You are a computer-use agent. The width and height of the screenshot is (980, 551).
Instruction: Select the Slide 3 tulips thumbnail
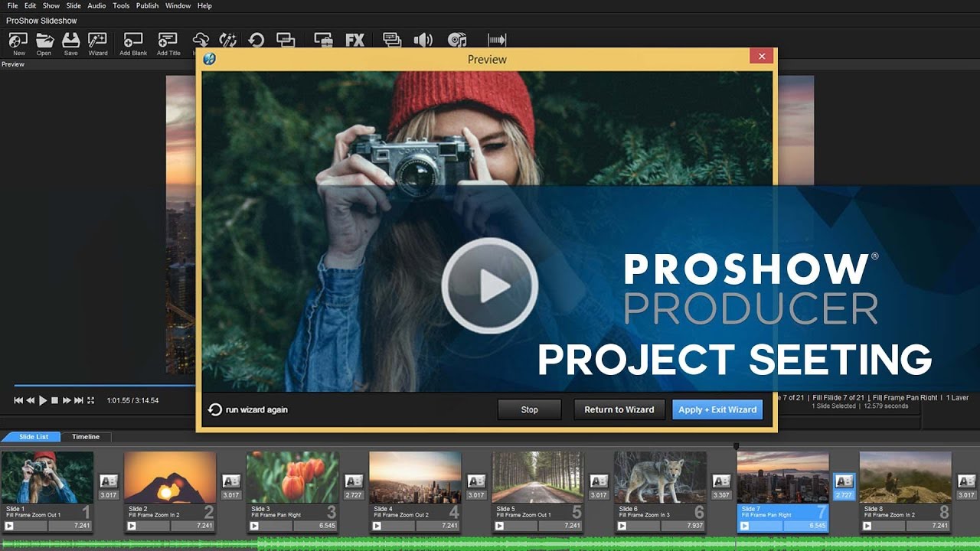tap(292, 478)
